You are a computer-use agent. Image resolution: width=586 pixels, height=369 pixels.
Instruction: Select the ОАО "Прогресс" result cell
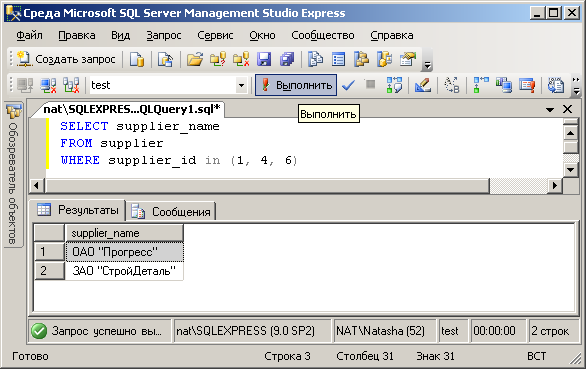(x=124, y=252)
